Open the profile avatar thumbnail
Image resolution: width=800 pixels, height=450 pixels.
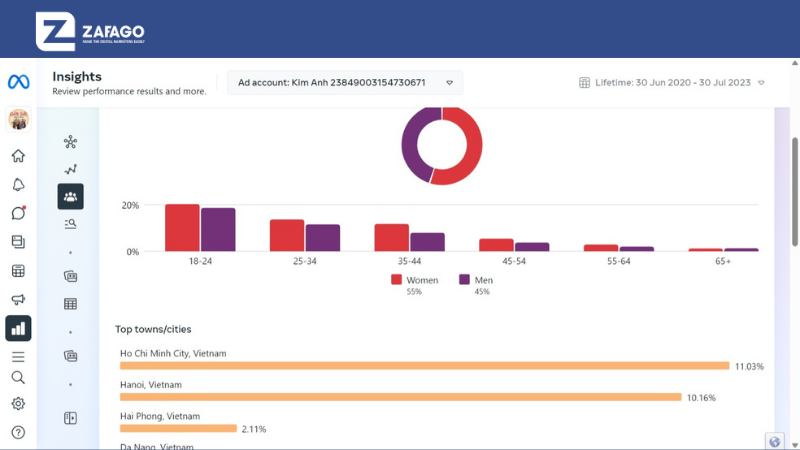pos(18,119)
